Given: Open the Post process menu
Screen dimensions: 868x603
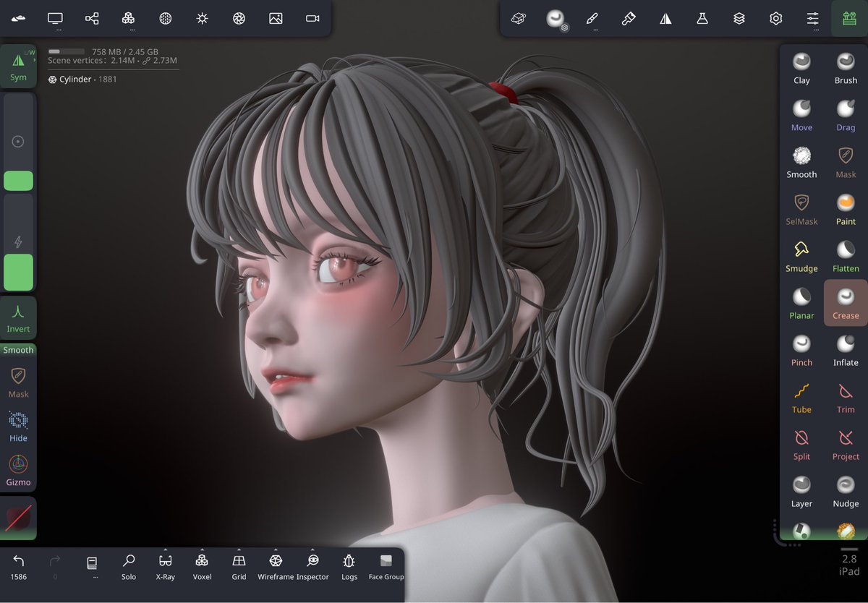Looking at the screenshot, I should coord(239,18).
